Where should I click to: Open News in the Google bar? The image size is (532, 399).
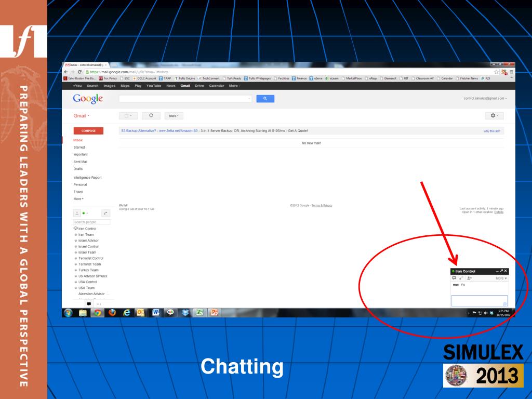[x=170, y=86]
